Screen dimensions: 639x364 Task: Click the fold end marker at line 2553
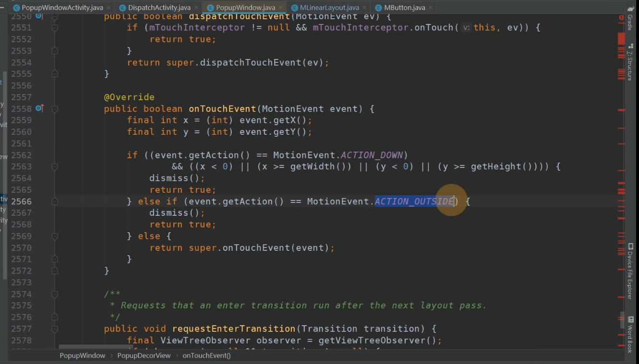(x=55, y=50)
